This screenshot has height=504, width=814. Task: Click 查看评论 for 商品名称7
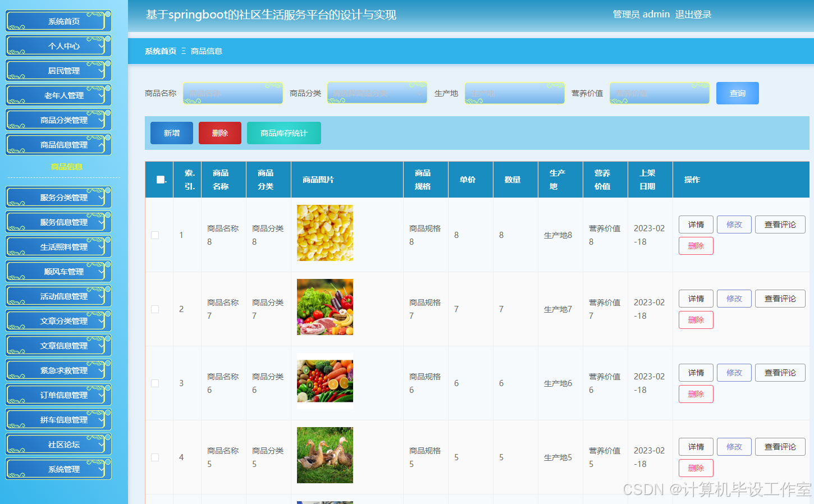pyautogui.click(x=780, y=299)
